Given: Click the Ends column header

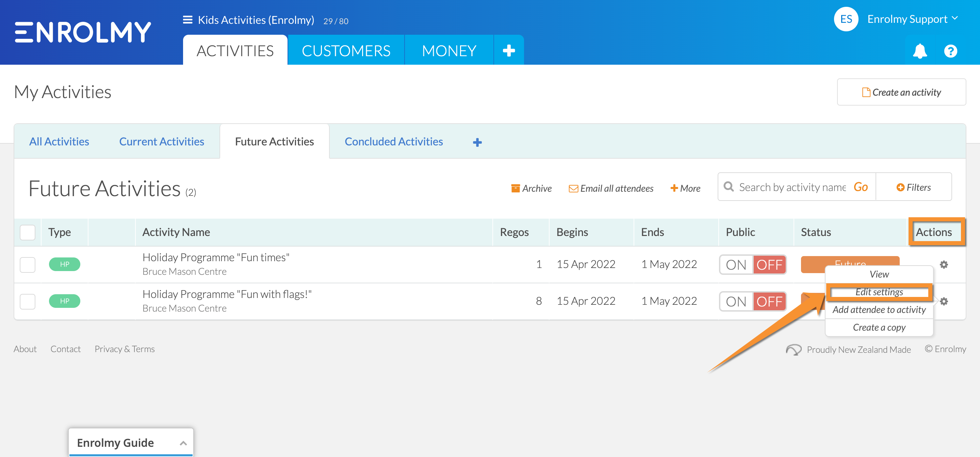Looking at the screenshot, I should [652, 232].
